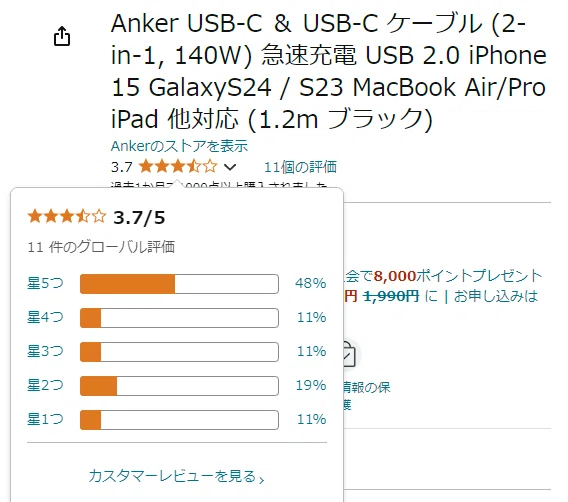Click the popover's 3.7/5 star icons
This screenshot has width=568, height=502.
coord(67,217)
